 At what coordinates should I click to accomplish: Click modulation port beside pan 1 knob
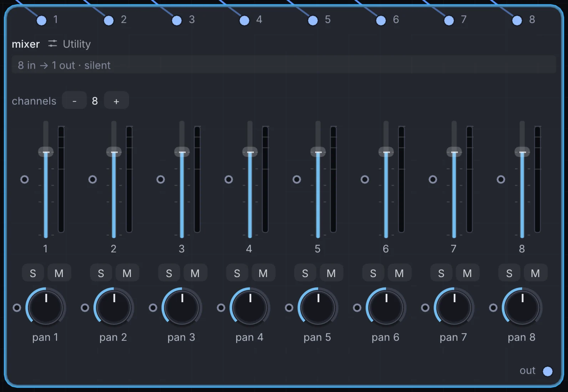coord(17,308)
